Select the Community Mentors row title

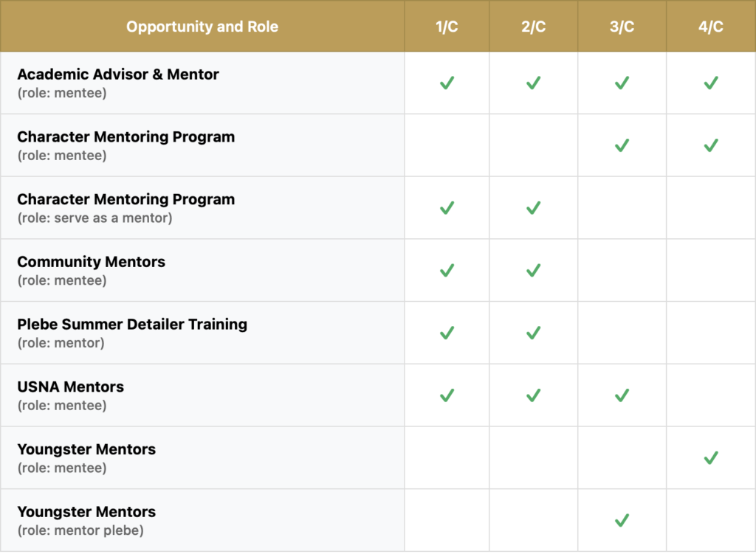tap(92, 262)
